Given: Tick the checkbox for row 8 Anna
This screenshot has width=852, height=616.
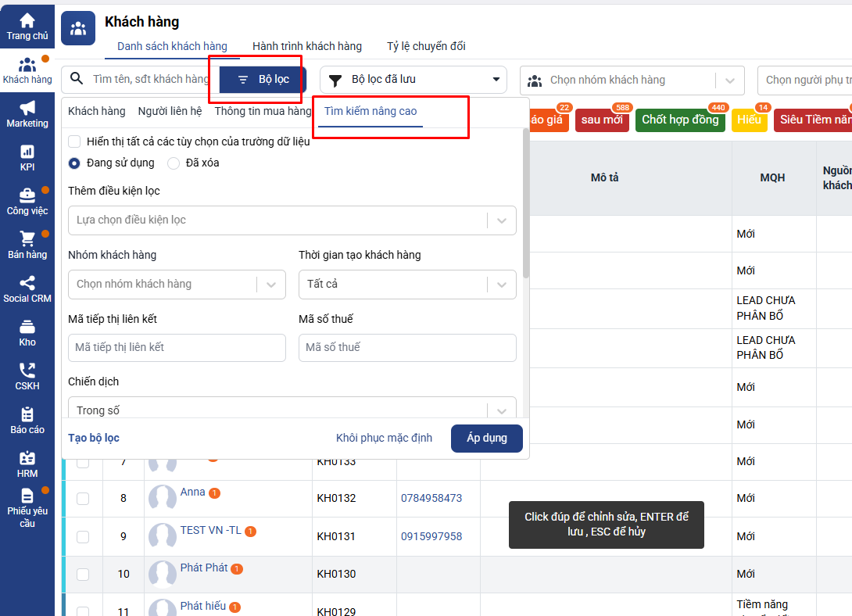Looking at the screenshot, I should 83,498.
